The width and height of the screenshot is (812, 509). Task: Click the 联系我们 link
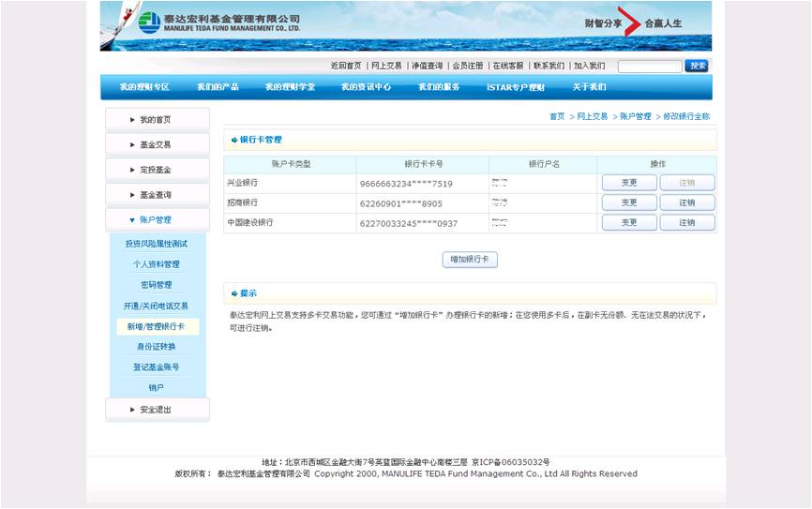549,66
